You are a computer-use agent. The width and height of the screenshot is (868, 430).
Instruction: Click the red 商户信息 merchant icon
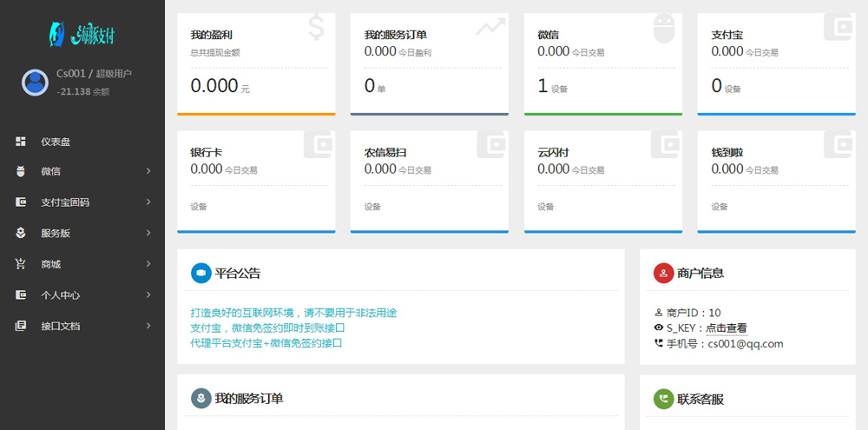(664, 273)
